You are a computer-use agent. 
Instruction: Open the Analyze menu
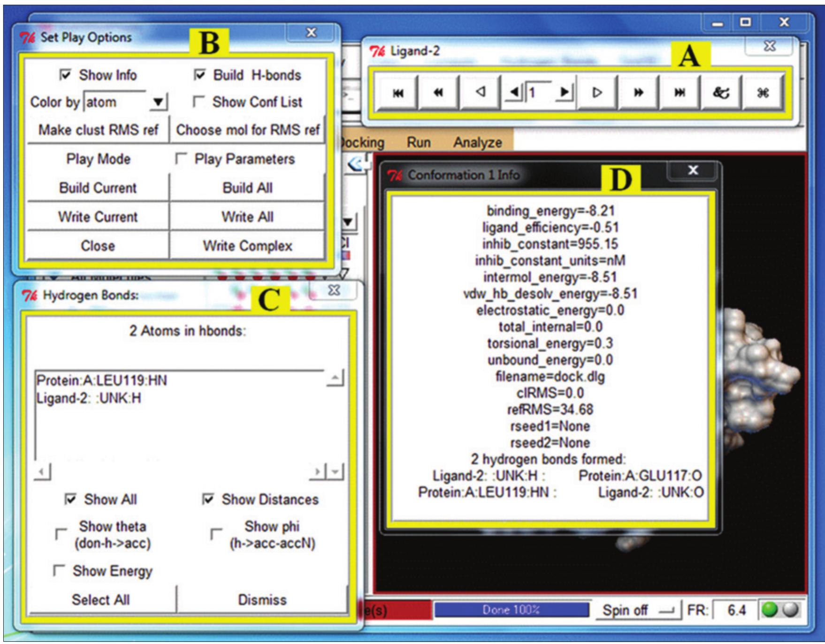[x=477, y=143]
